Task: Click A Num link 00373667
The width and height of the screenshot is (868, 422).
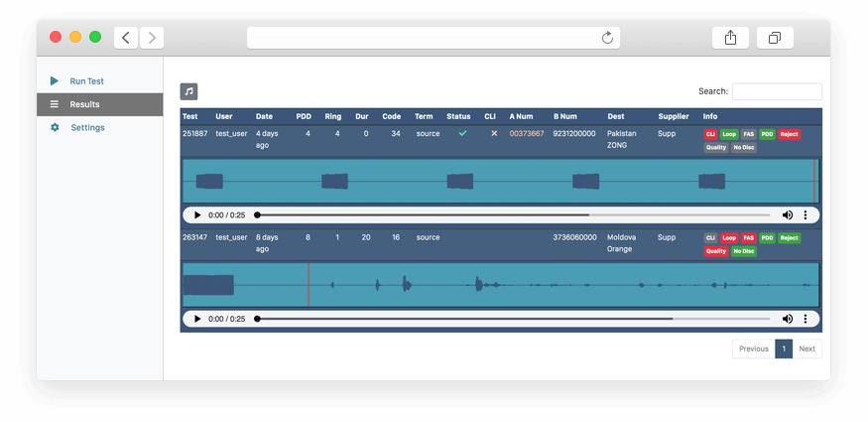Action: pos(527,133)
